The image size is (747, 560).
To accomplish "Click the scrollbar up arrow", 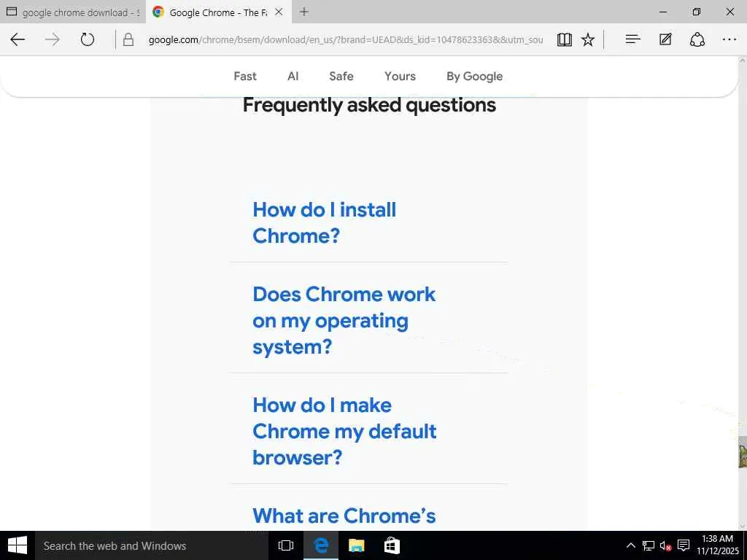I will click(742, 61).
